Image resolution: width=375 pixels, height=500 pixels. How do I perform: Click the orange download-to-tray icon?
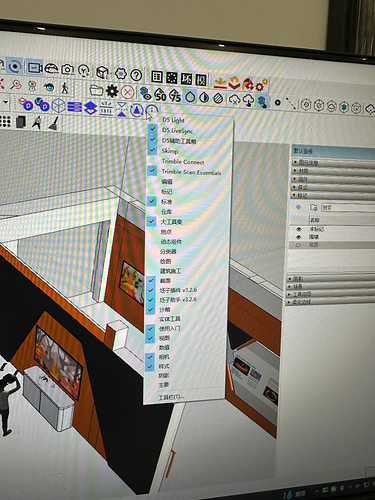(x=220, y=82)
